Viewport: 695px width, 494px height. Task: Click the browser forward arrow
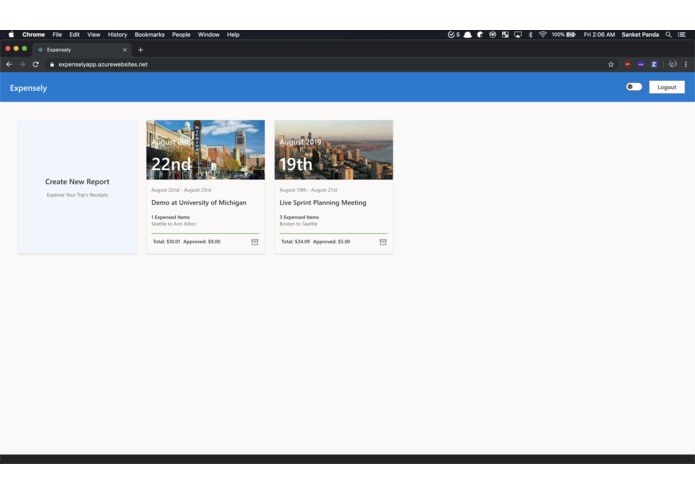(x=22, y=64)
